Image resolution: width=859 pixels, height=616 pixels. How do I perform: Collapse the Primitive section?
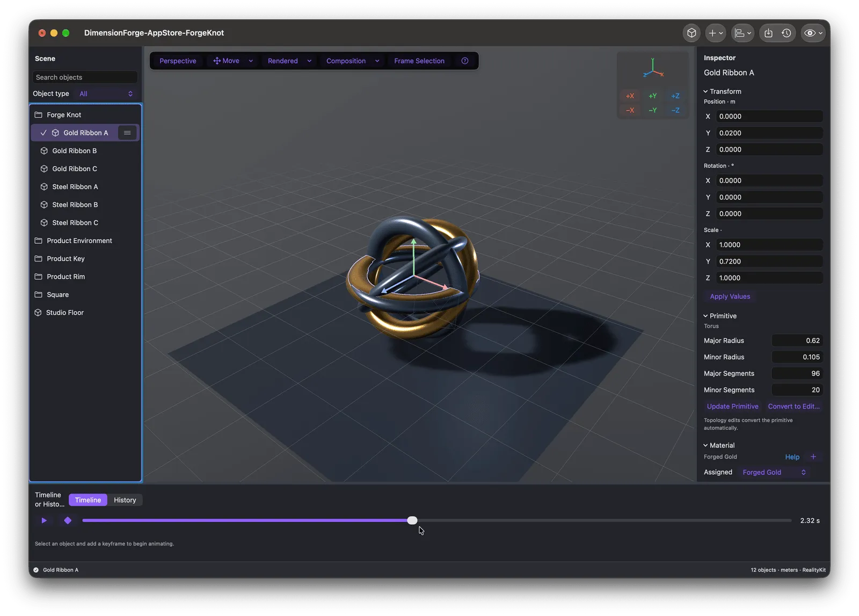[705, 316]
